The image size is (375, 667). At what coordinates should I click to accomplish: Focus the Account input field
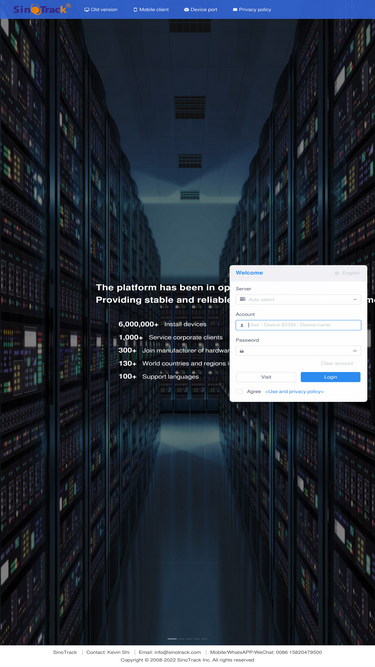(298, 325)
